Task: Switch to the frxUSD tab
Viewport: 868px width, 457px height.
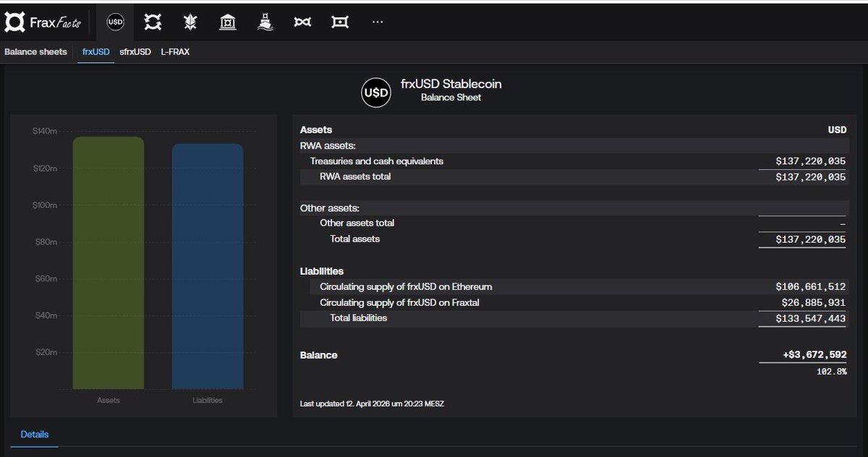Action: (96, 52)
